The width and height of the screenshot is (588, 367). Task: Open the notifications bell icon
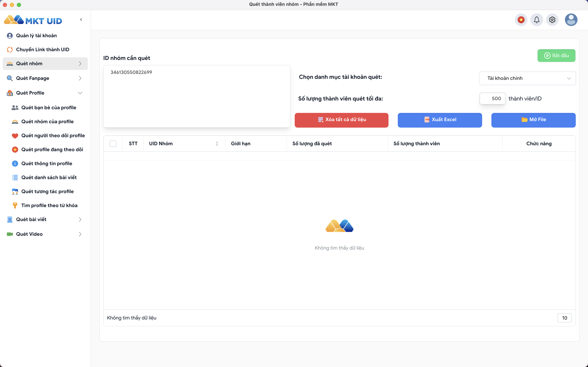coord(536,20)
